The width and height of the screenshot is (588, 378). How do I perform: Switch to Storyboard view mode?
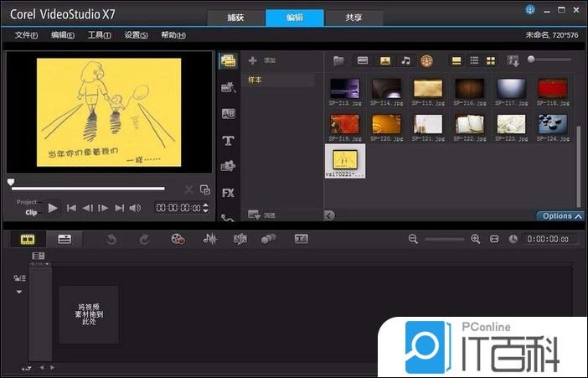pos(28,239)
